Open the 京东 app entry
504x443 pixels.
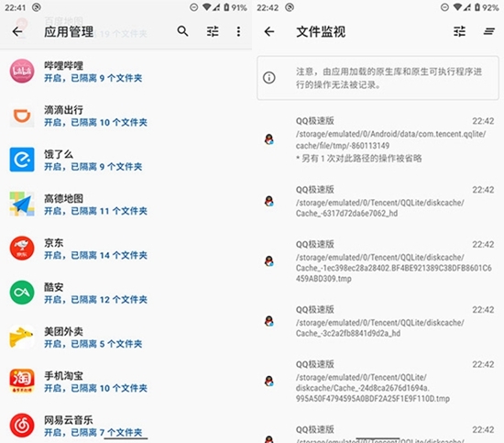click(126, 249)
